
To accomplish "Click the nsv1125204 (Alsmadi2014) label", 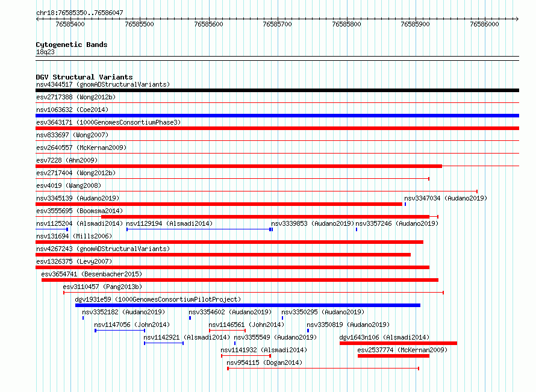I will pos(79,223).
